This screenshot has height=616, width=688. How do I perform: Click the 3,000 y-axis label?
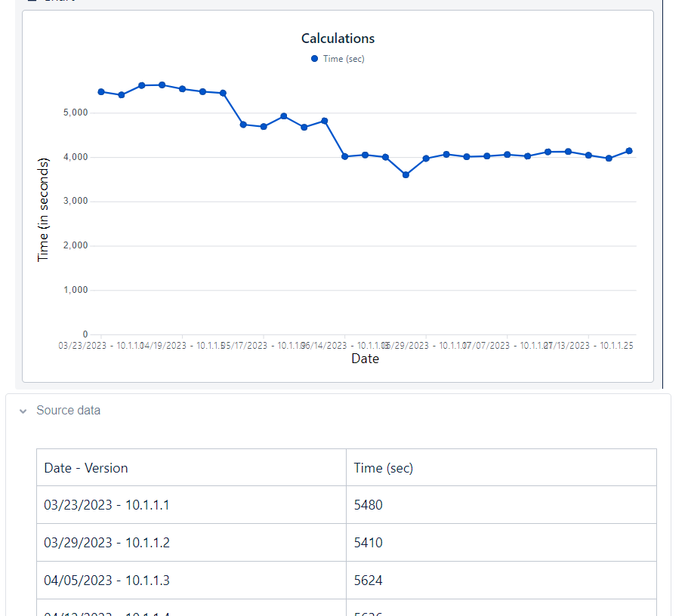(x=76, y=201)
